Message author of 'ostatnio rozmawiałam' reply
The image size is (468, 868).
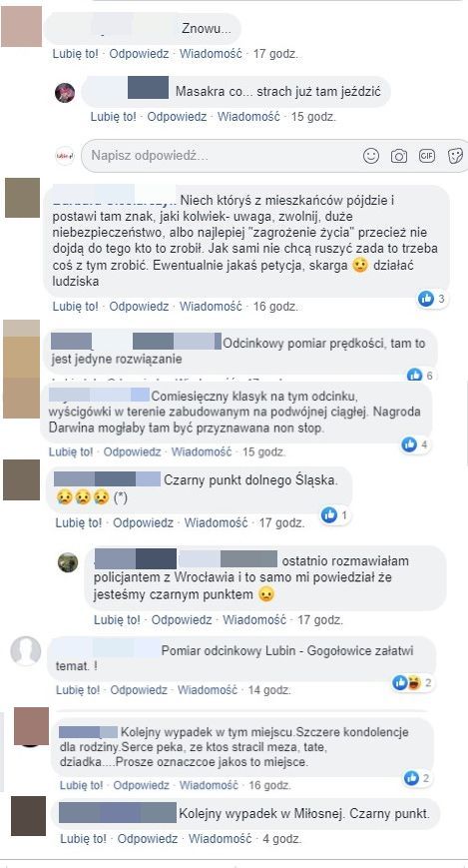(x=254, y=620)
